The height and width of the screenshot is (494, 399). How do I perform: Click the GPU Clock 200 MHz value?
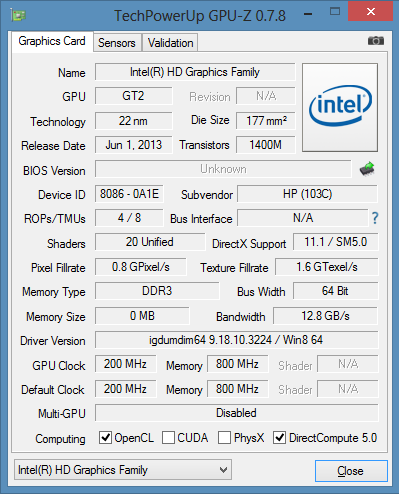[126, 364]
